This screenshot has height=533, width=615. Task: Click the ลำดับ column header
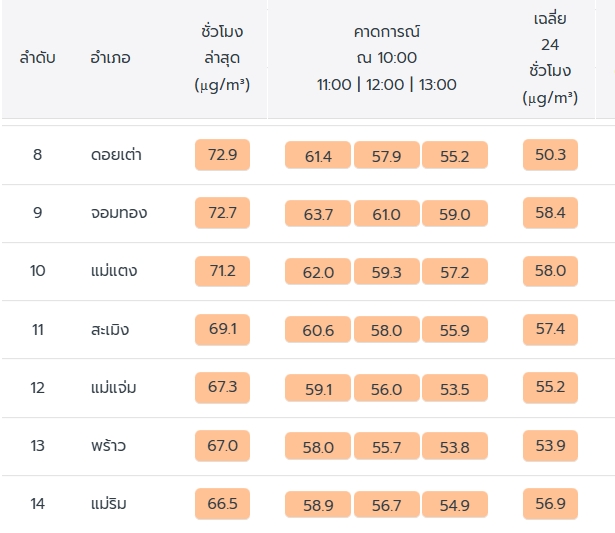tap(38, 58)
